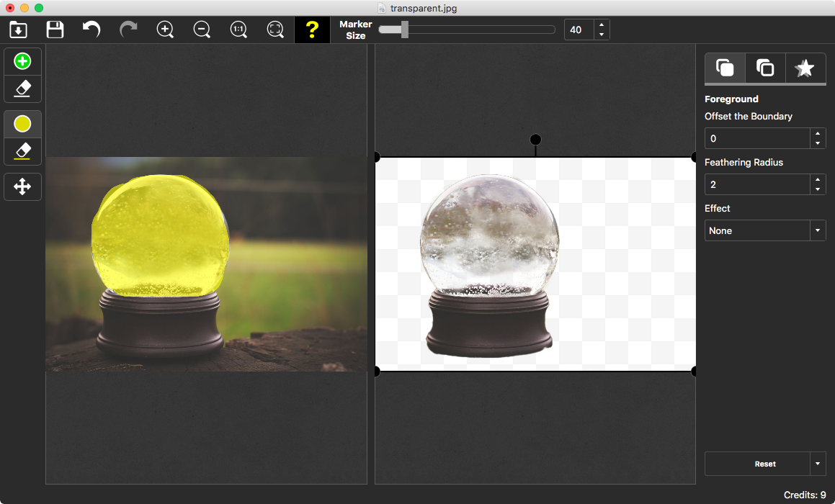Switch to 1:1 actual size view
The width and height of the screenshot is (835, 504).
pos(238,30)
